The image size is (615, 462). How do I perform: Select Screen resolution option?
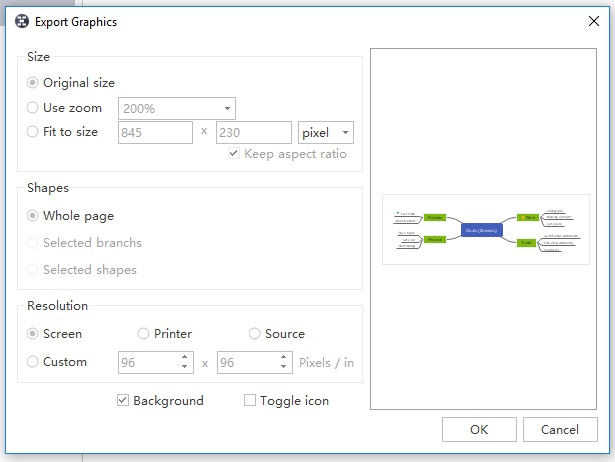(x=34, y=334)
